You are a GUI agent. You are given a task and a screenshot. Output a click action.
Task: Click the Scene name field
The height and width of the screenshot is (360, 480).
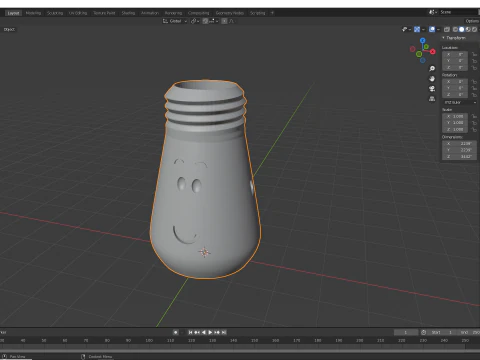[458, 12]
